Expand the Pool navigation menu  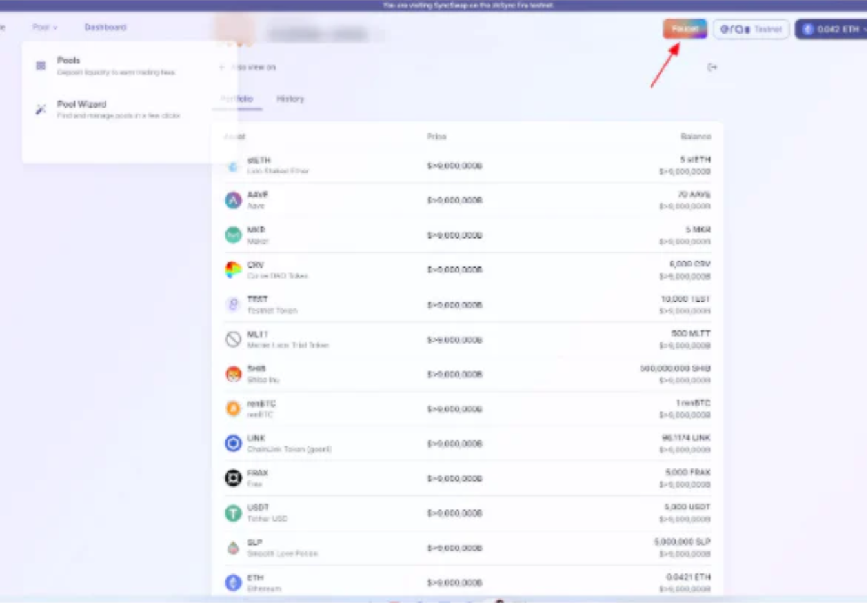[45, 27]
